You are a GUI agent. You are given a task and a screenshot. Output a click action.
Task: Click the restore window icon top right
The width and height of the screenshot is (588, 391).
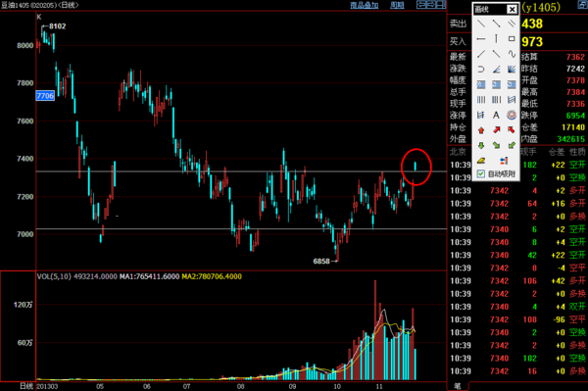pos(582,5)
